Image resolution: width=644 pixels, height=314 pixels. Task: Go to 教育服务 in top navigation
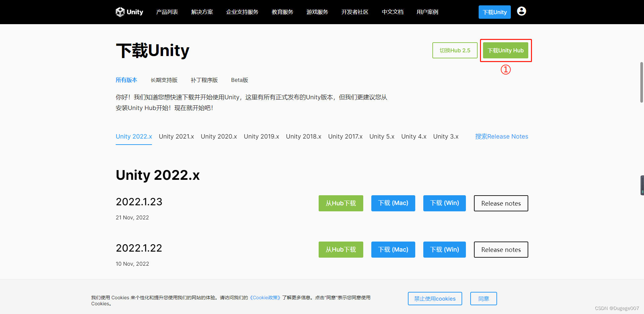coord(282,12)
